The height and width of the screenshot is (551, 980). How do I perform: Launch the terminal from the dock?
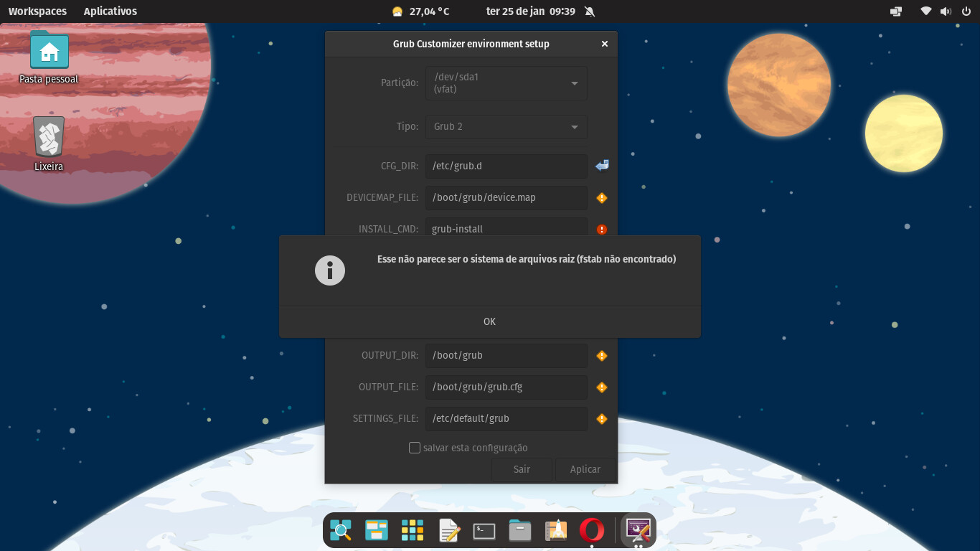(x=484, y=531)
